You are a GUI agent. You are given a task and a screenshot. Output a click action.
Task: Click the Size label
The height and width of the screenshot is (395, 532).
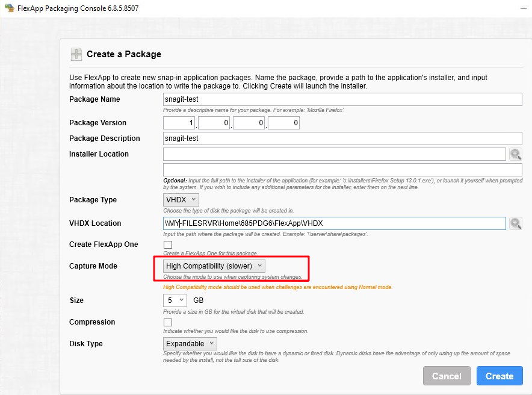pos(76,300)
